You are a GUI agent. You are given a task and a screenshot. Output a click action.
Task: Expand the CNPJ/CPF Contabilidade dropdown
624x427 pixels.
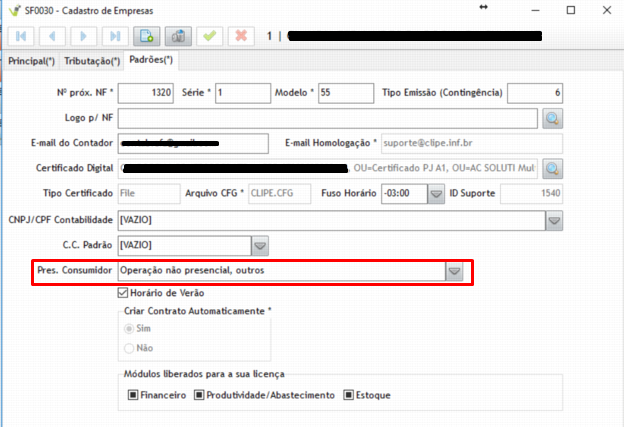click(553, 219)
